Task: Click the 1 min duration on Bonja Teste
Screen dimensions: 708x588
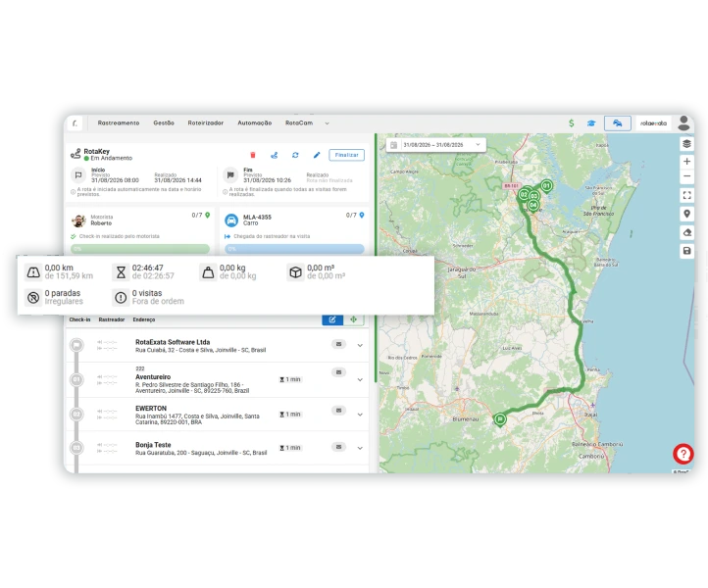Action: coord(290,448)
